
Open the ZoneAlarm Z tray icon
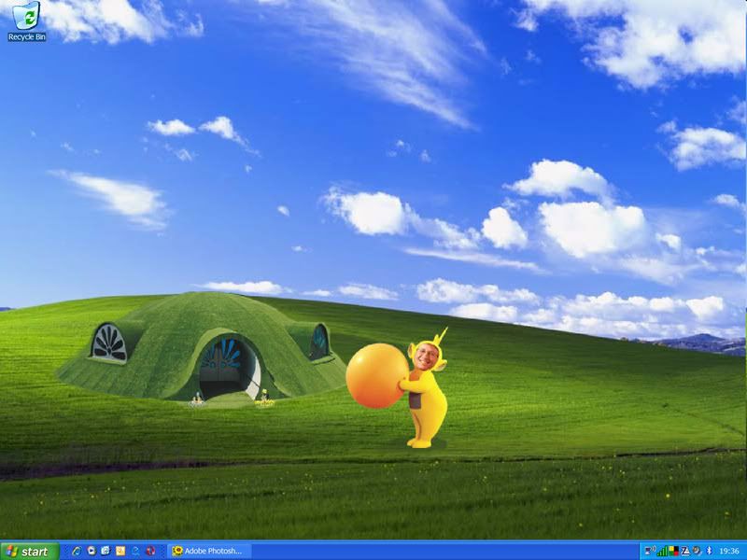[685, 551]
